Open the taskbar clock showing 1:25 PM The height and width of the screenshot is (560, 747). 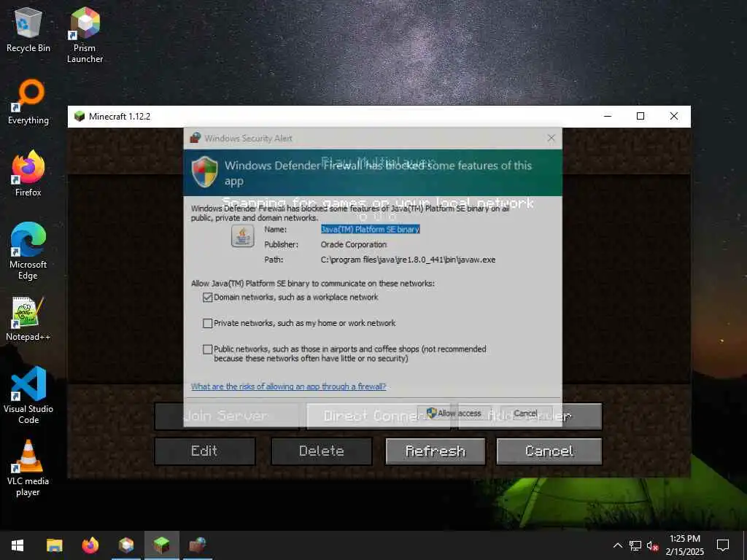(x=684, y=545)
